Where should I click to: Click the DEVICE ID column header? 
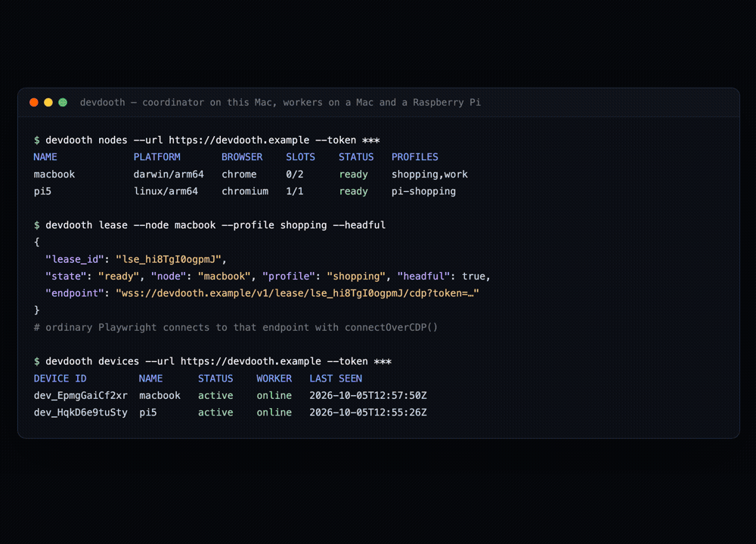[60, 379]
